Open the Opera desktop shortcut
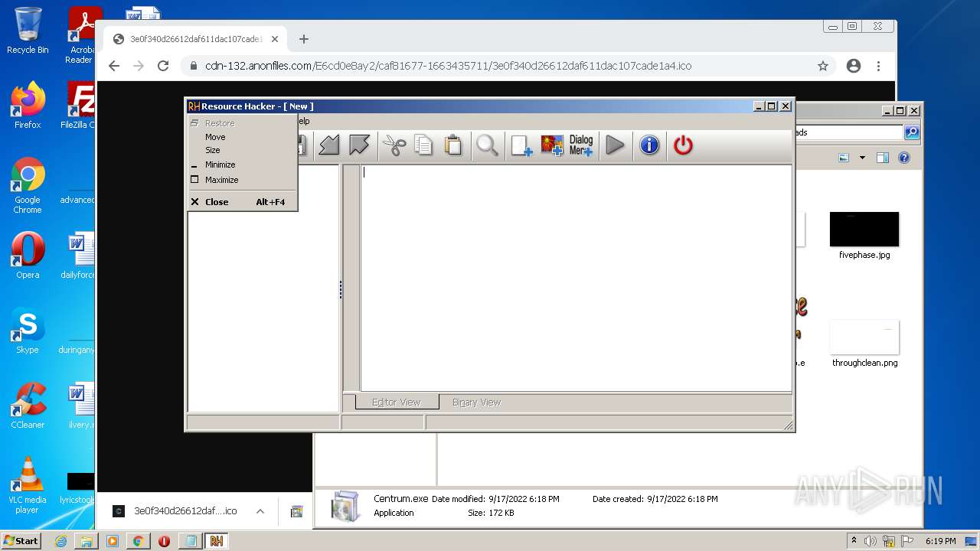The image size is (980, 551). coord(28,256)
